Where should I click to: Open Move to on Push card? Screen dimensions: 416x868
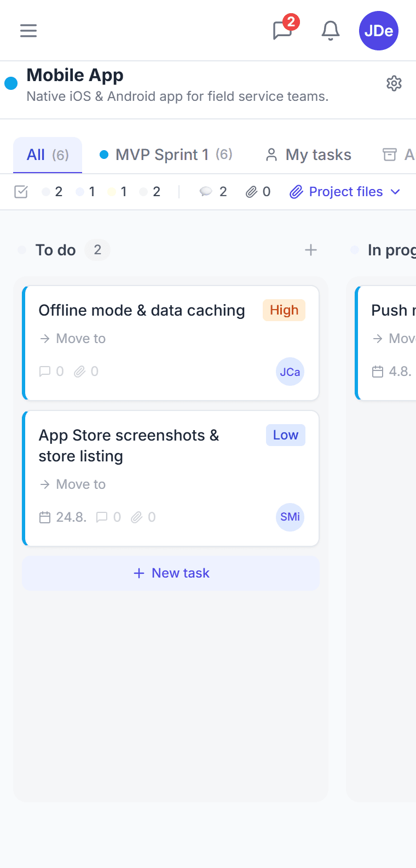pyautogui.click(x=394, y=339)
